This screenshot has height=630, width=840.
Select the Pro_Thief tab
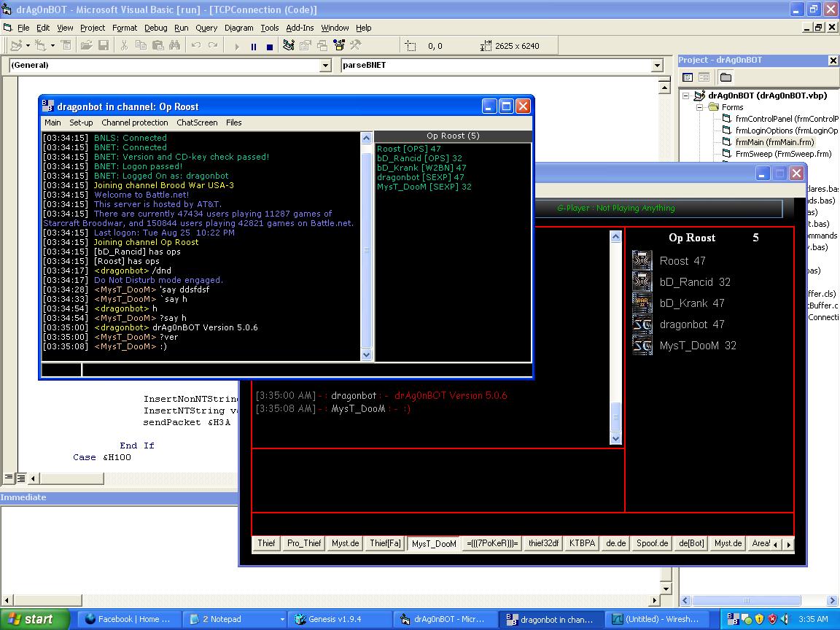(x=304, y=543)
